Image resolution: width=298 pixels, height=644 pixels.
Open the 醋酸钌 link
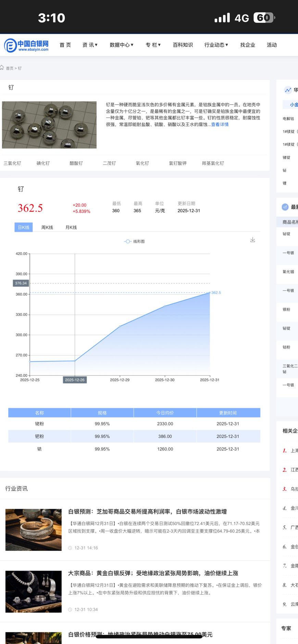pos(76,163)
